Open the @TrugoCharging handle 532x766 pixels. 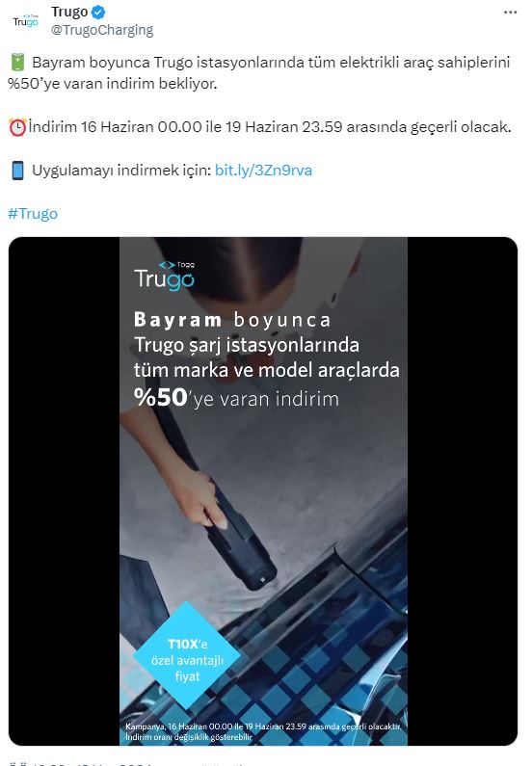tap(102, 30)
